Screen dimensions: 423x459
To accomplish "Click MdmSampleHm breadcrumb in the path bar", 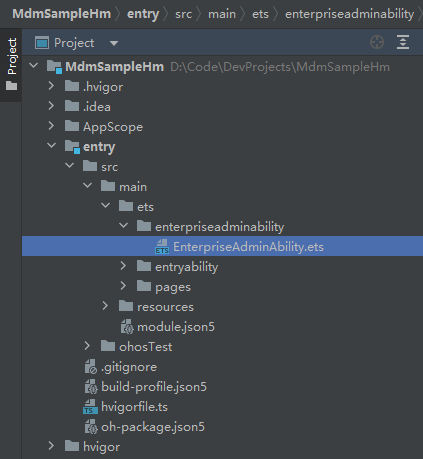I will [x=62, y=14].
